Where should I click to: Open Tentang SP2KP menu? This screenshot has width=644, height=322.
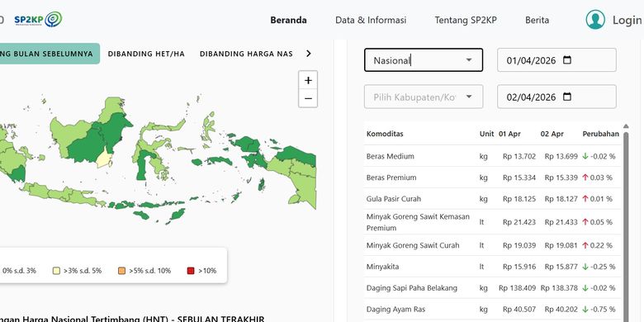tap(466, 20)
